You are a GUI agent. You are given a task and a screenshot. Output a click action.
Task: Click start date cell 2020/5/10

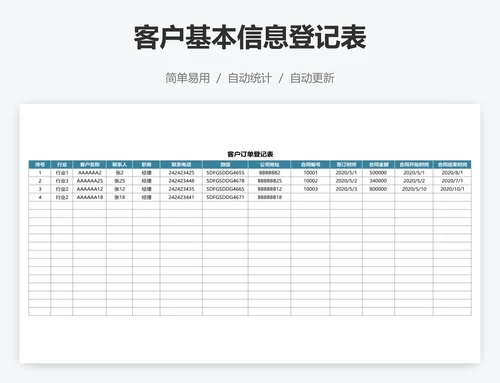pyautogui.click(x=414, y=189)
